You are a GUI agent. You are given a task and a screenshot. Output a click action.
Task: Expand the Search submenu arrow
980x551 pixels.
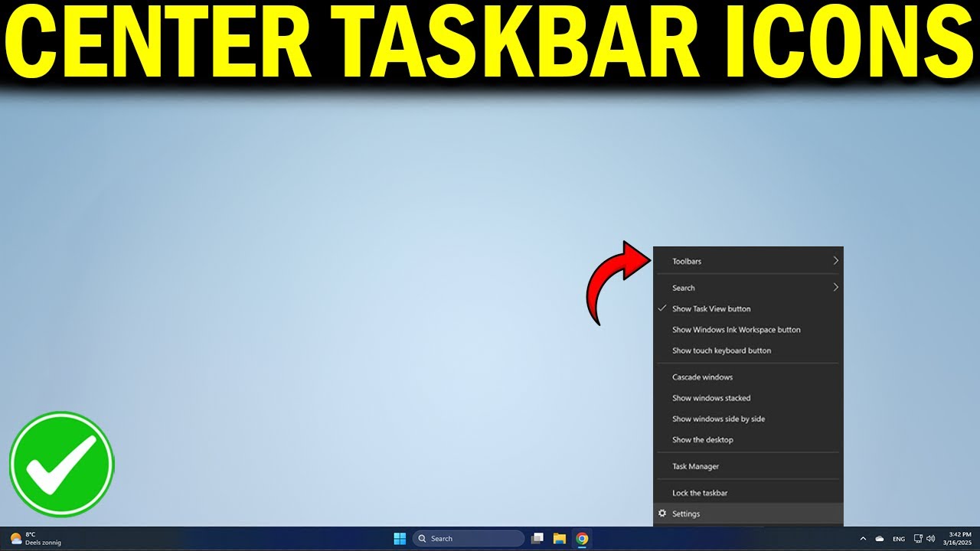click(x=835, y=288)
